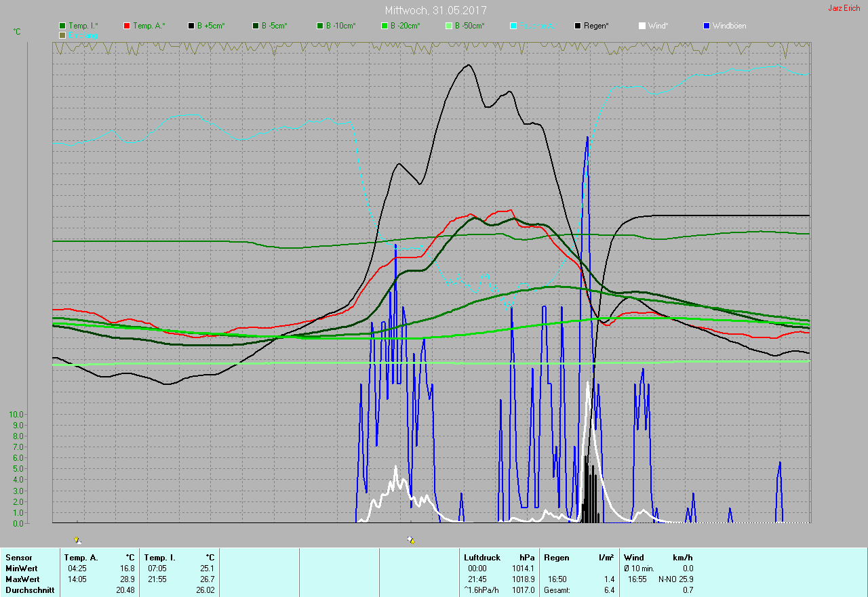Select the inside maximum value "26.7"
This screenshot has width=868, height=597.
click(207, 579)
